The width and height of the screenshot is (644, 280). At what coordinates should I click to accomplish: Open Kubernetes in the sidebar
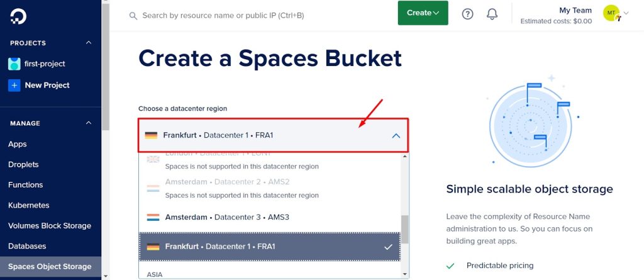tap(29, 205)
